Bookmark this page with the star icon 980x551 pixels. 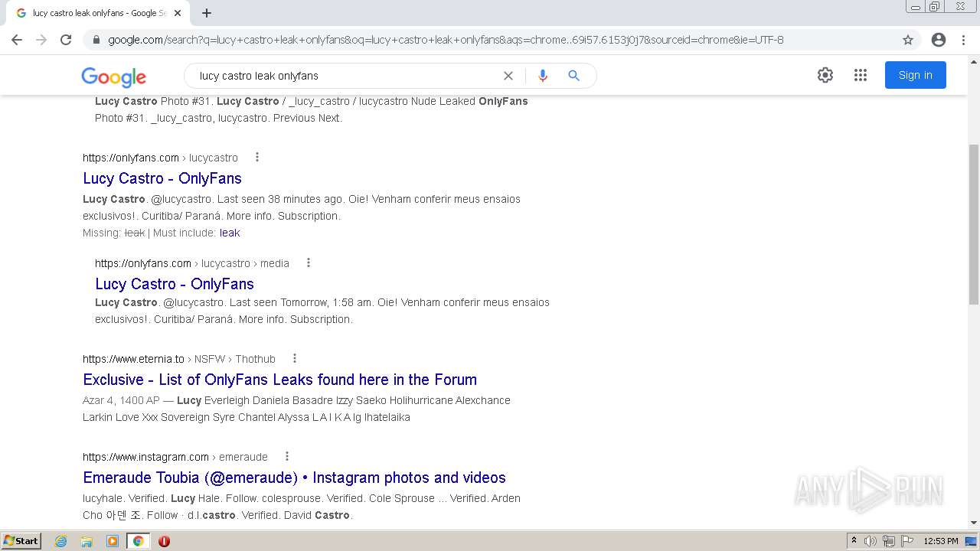[x=908, y=40]
